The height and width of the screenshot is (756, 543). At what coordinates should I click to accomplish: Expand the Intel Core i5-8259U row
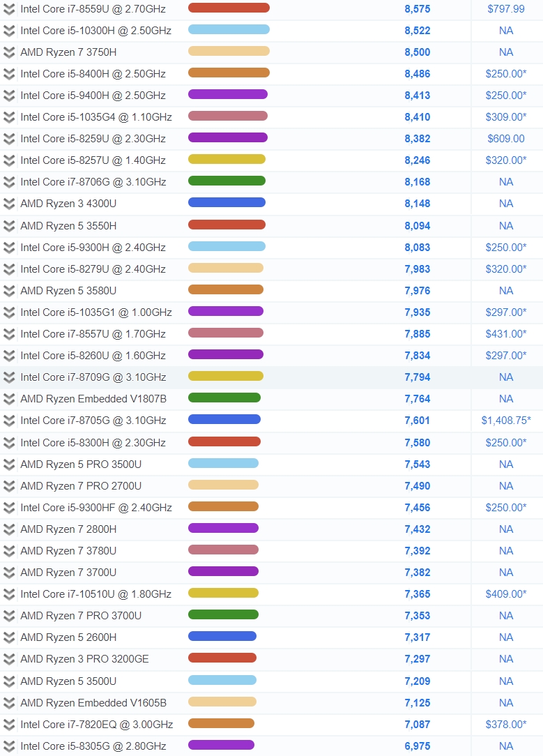[x=9, y=139]
